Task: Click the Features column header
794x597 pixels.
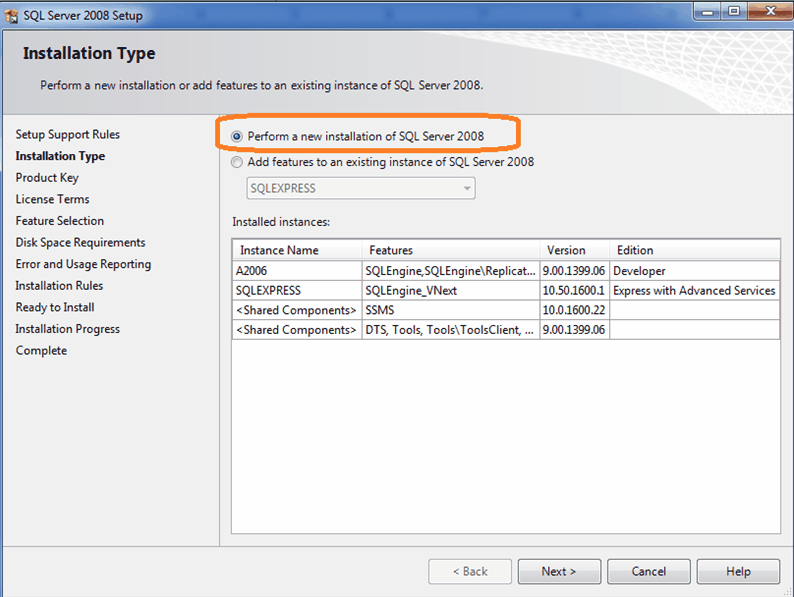Action: 451,250
